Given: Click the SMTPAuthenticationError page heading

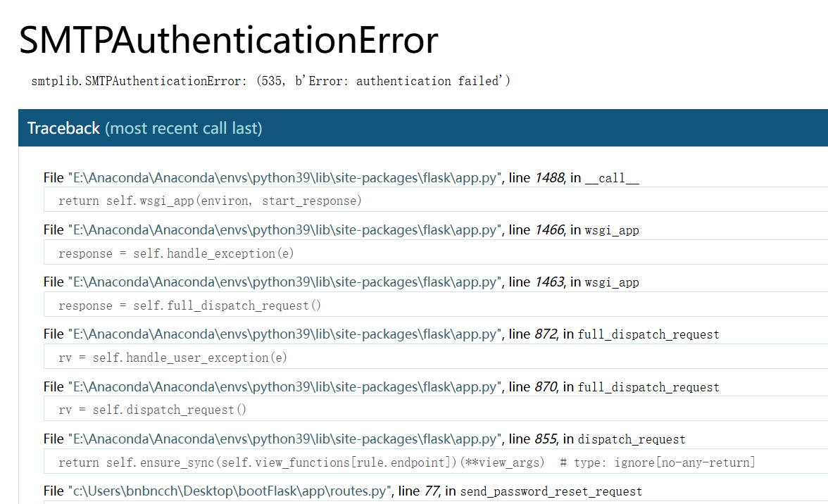Looking at the screenshot, I should coord(228,41).
